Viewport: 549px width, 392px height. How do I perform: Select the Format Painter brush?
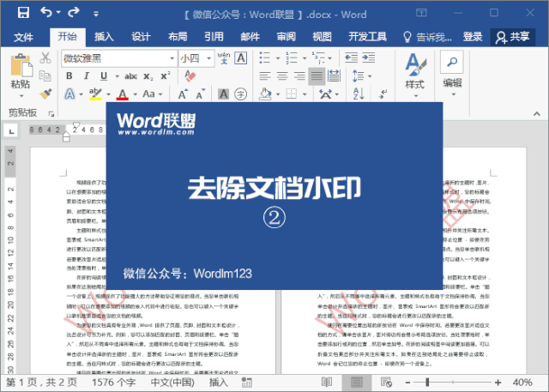45,93
